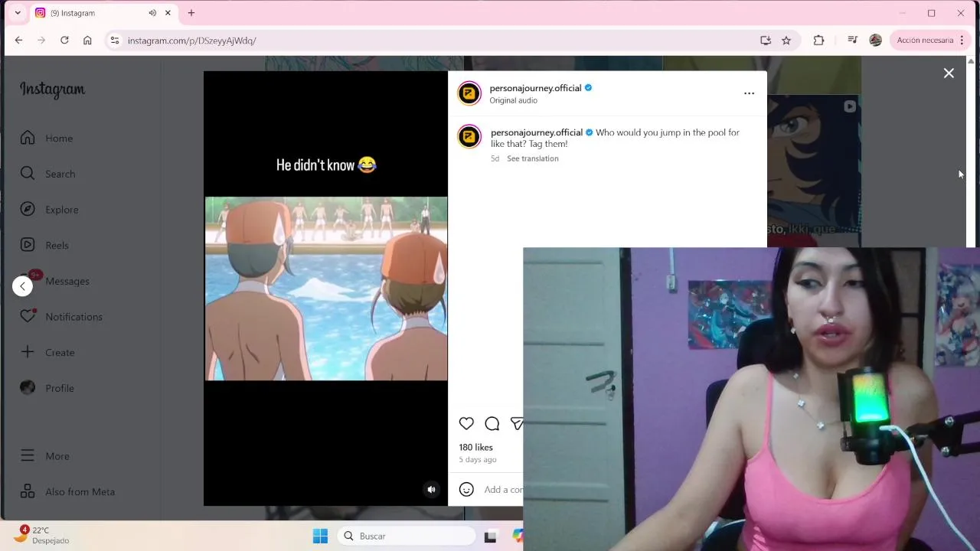Open Also from Meta

pos(67,491)
